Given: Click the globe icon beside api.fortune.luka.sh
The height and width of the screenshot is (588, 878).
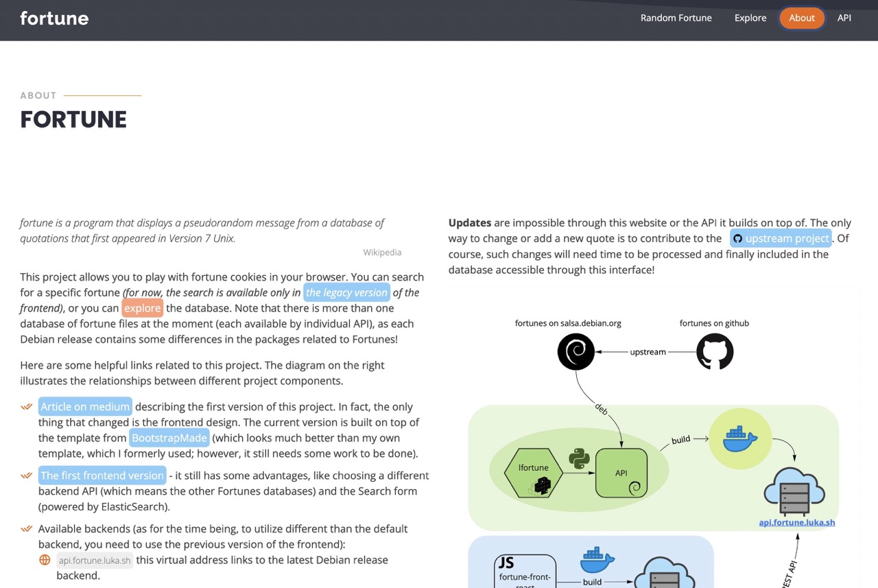Looking at the screenshot, I should 45,560.
